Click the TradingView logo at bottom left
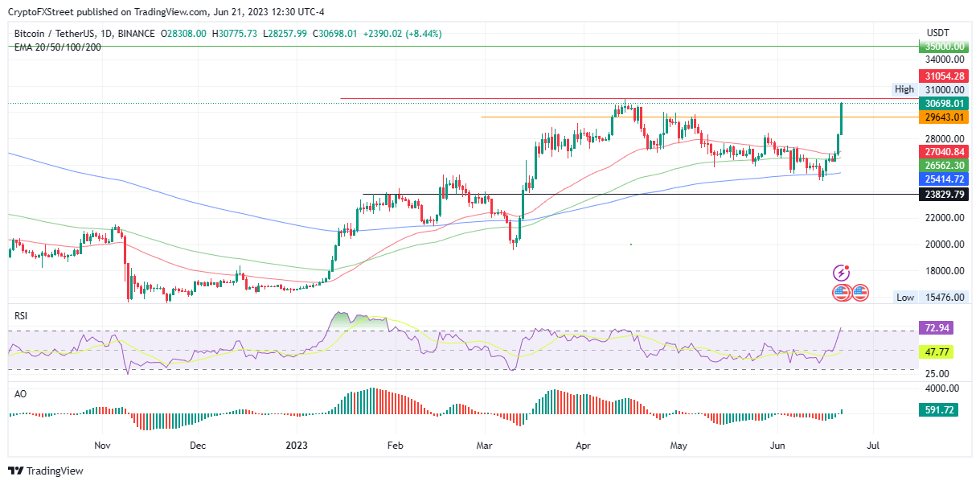The image size is (980, 485). pyautogui.click(x=46, y=471)
